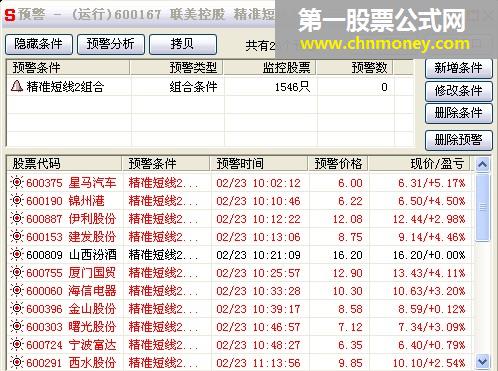This screenshot has width=498, height=371.
Task: Click the 1546只 monitored stocks cell
Action: pos(292,87)
